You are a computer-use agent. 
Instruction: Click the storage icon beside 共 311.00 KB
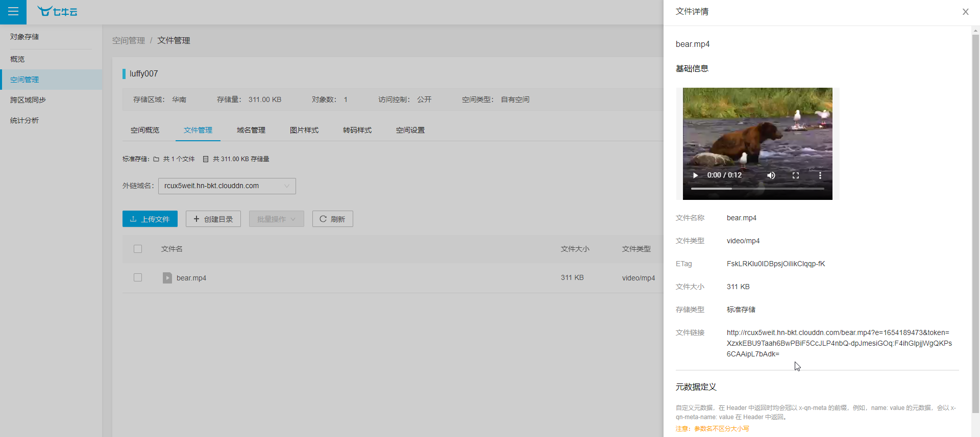tap(206, 159)
